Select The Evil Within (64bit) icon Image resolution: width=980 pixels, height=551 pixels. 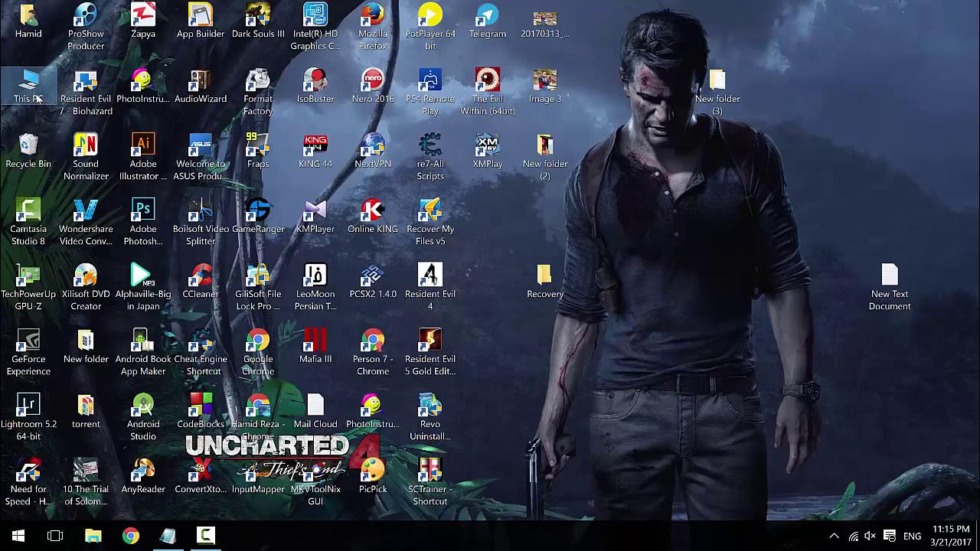(x=488, y=91)
